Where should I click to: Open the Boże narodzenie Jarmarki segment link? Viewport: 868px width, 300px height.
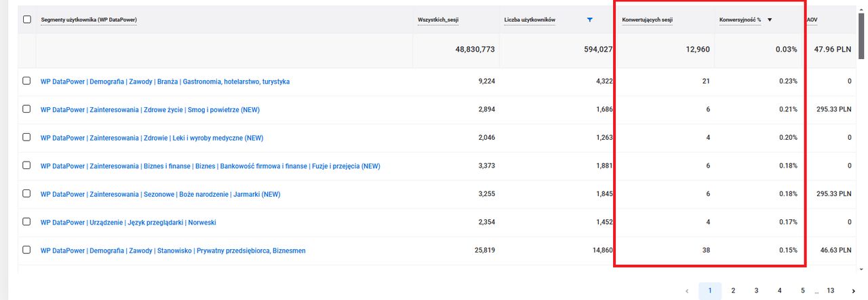[161, 194]
